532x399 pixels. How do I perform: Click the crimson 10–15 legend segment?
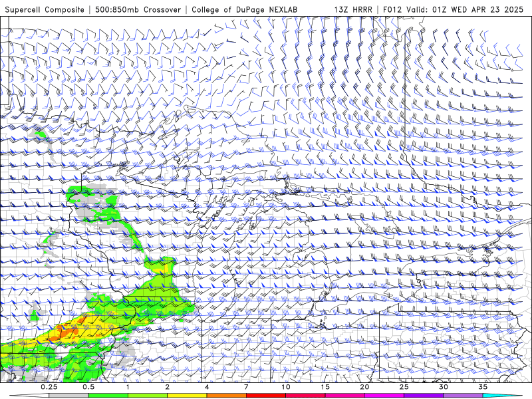point(305,396)
